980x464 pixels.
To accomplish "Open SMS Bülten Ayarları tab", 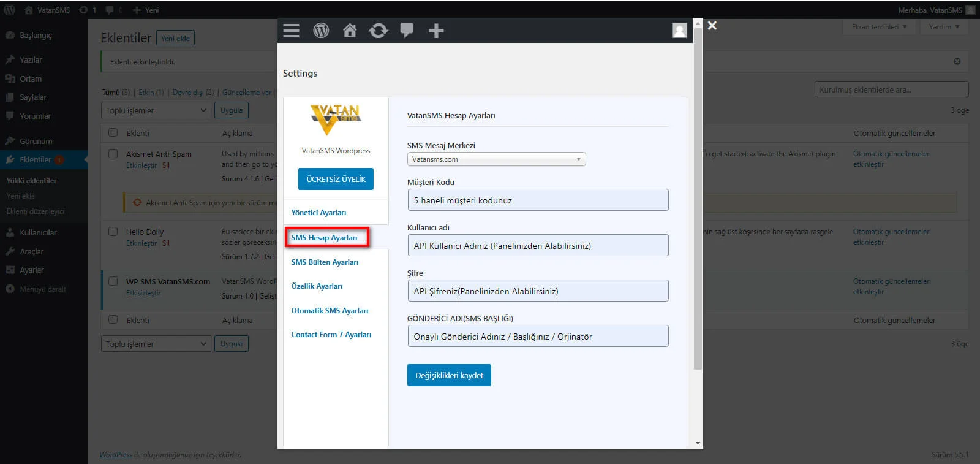I will click(325, 262).
